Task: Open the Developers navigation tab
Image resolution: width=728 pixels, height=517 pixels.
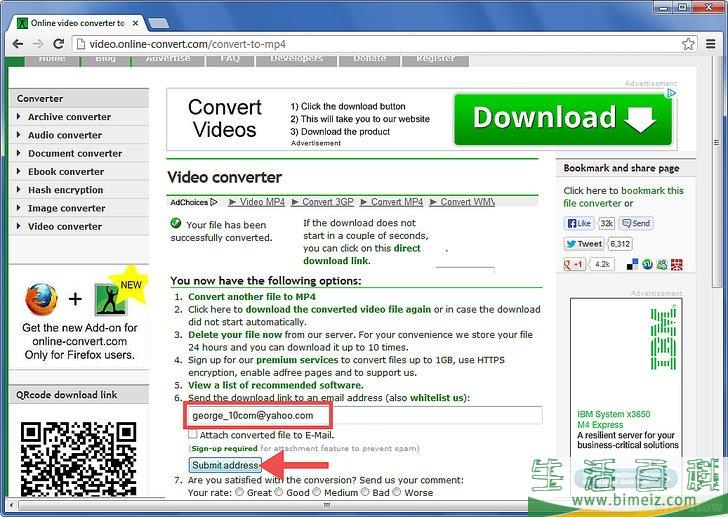Action: pos(296,60)
